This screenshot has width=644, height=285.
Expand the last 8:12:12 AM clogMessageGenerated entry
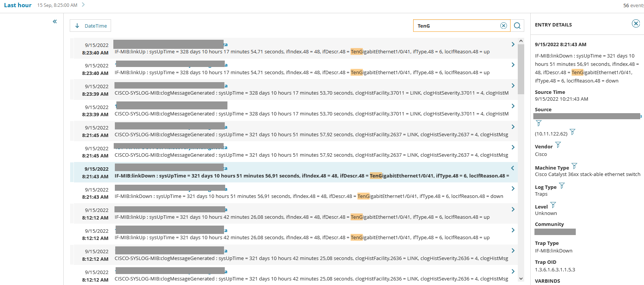pos(513,271)
